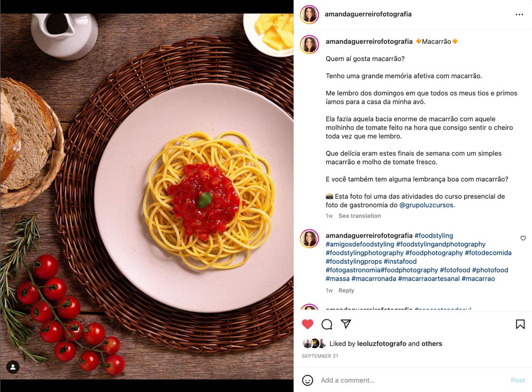The height and width of the screenshot is (392, 532).
Task: Open the #macarronada hashtag
Action: pyautogui.click(x=373, y=278)
